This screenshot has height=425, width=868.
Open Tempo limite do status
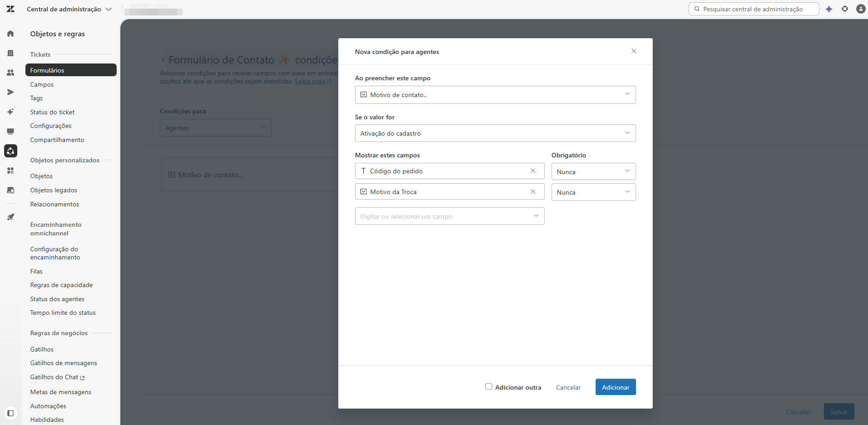click(63, 313)
